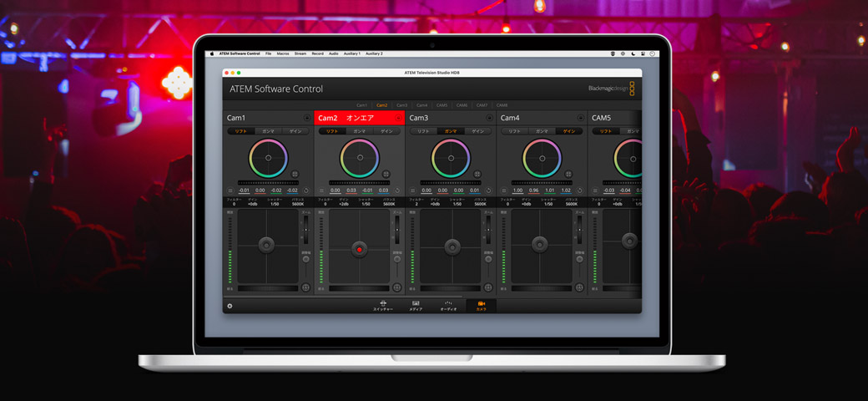Click Cam2 red value 0.03
The image size is (868, 401).
(x=351, y=190)
